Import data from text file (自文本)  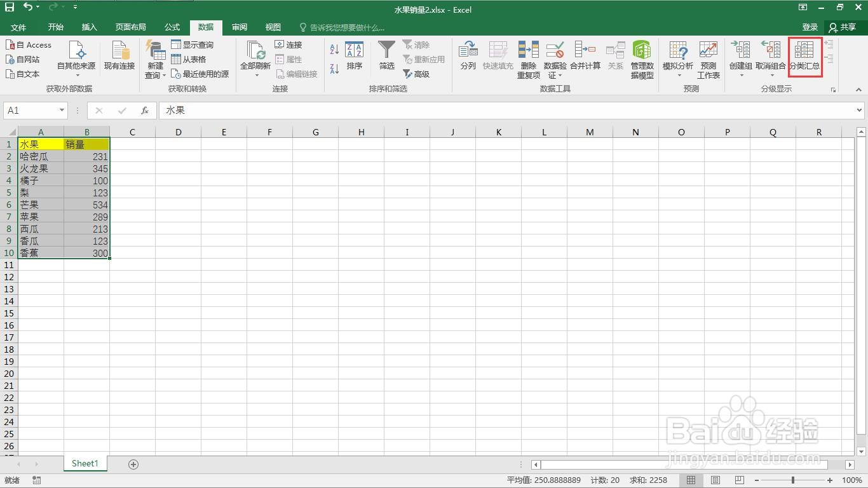click(x=23, y=74)
